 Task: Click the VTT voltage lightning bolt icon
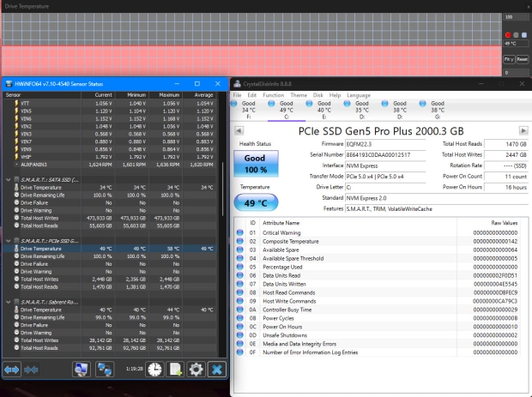click(16, 103)
